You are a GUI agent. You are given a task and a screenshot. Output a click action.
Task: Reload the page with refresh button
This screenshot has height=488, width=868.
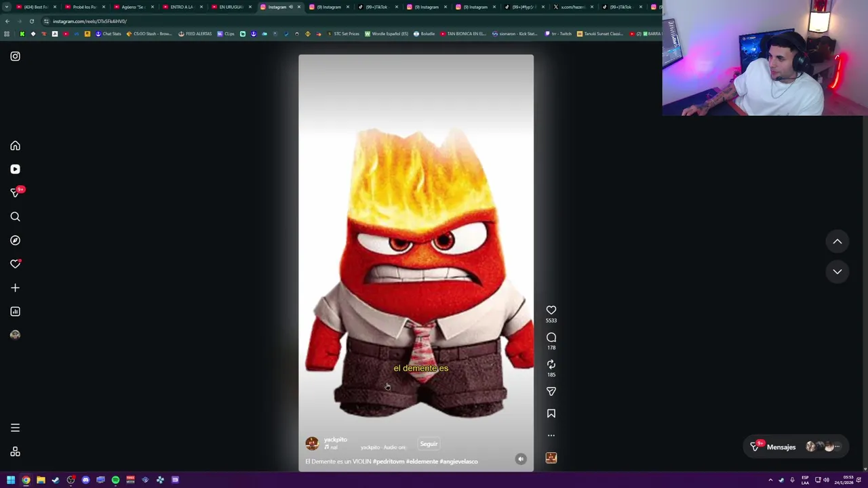(x=31, y=21)
